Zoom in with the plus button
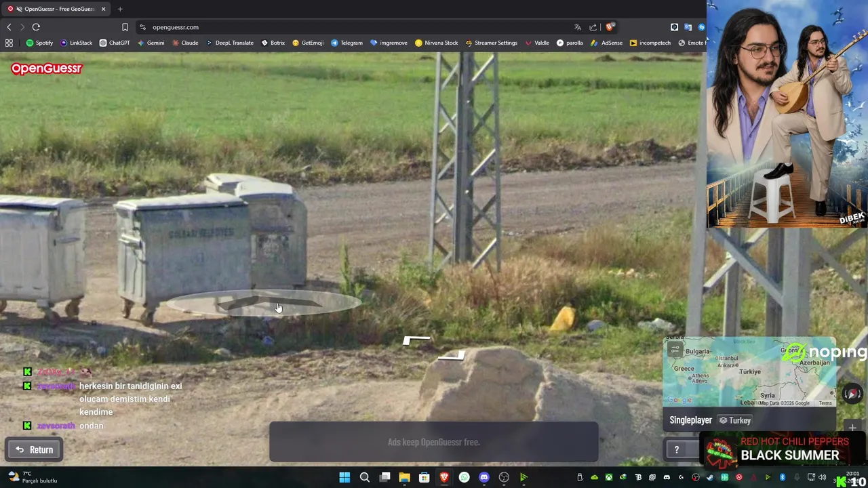The image size is (868, 488). click(852, 428)
